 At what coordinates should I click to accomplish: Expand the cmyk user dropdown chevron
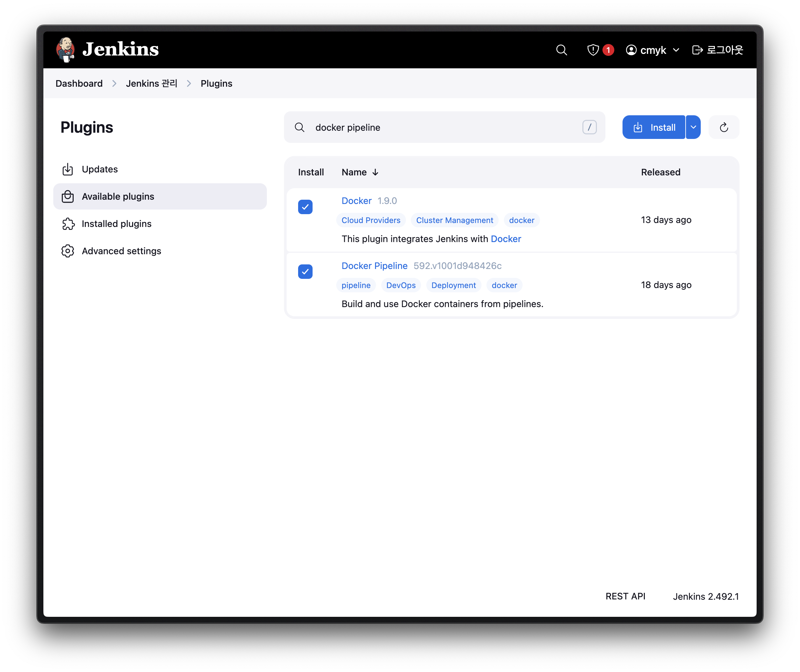click(x=676, y=50)
